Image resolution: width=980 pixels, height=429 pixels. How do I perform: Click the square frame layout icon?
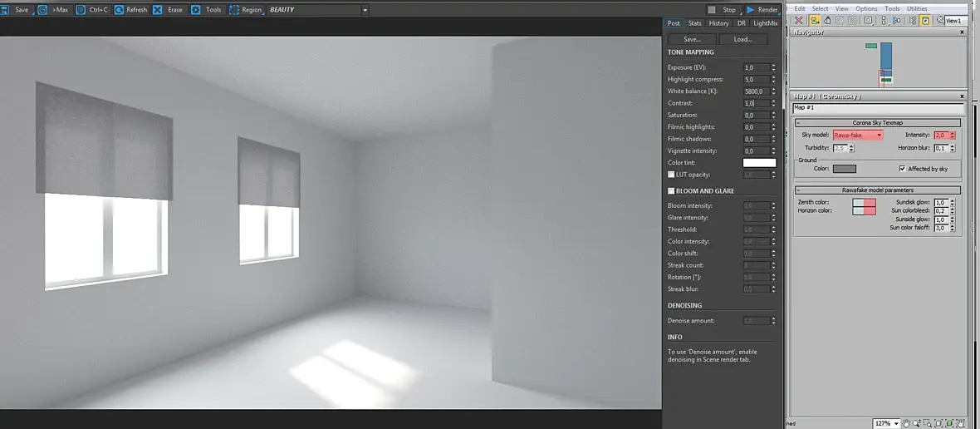click(869, 20)
